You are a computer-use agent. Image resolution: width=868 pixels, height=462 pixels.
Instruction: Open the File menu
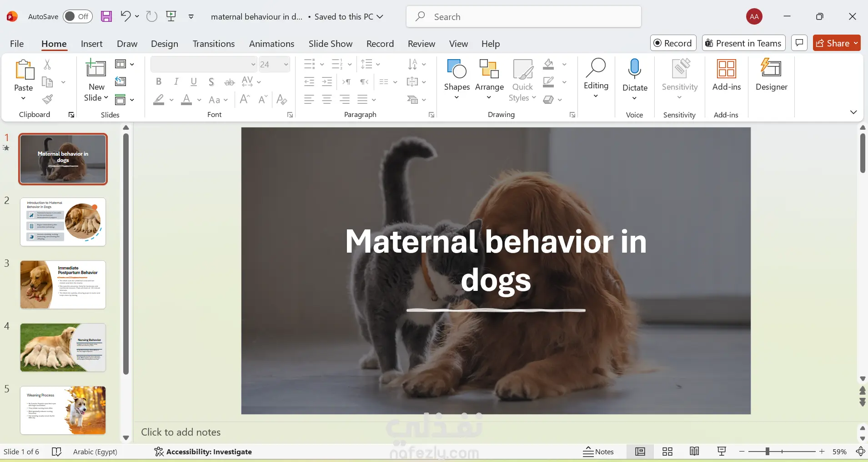coord(17,44)
